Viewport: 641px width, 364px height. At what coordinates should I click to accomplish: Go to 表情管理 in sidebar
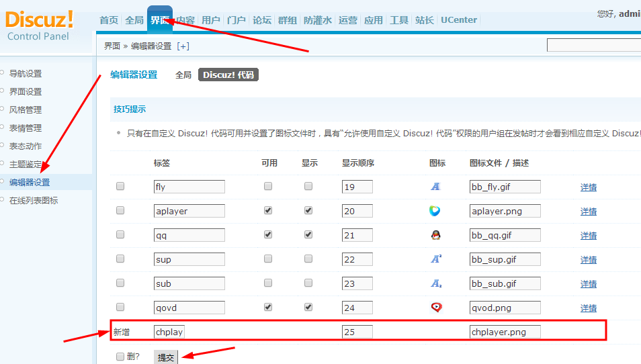(26, 128)
